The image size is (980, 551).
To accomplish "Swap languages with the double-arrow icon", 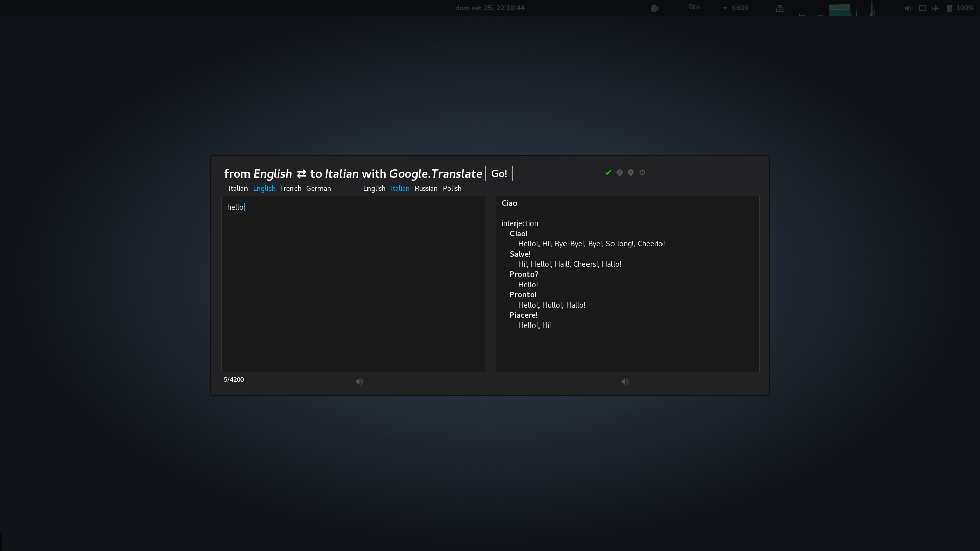I will 301,174.
